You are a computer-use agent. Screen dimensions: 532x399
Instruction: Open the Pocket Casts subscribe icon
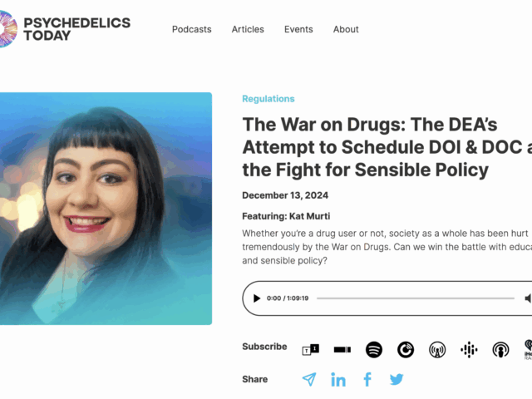(x=406, y=350)
